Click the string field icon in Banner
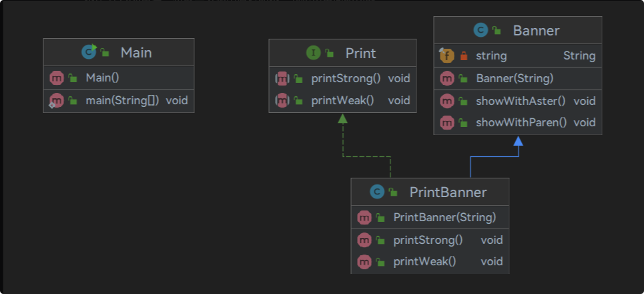644x294 pixels. point(447,55)
